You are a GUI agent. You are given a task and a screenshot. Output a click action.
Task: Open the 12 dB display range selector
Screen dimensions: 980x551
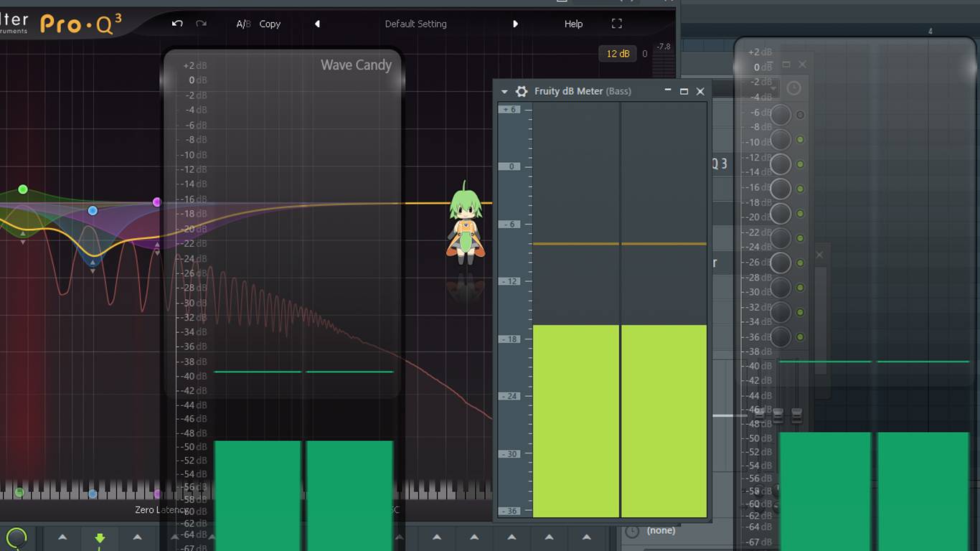(x=618, y=54)
